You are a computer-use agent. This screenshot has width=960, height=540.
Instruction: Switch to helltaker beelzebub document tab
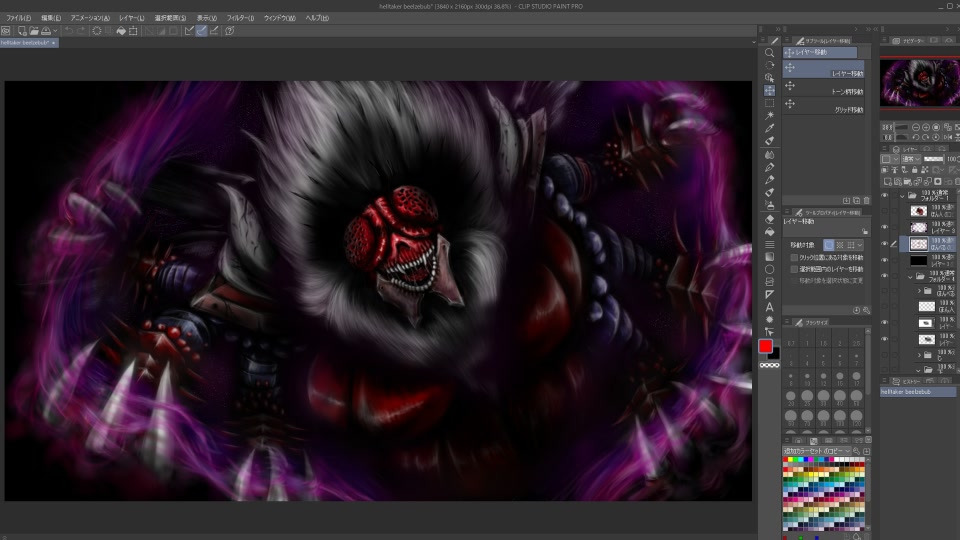29,43
